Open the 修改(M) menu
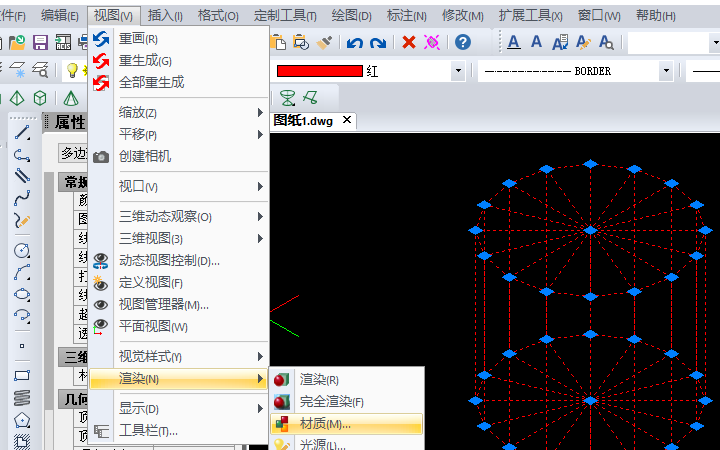Viewport: 720px width, 450px height. pyautogui.click(x=463, y=16)
